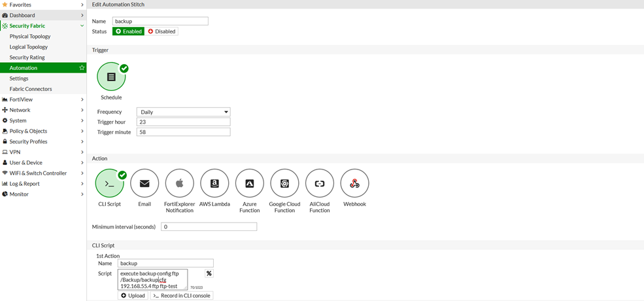The width and height of the screenshot is (644, 301).
Task: Set status to Disabled
Action: point(161,31)
